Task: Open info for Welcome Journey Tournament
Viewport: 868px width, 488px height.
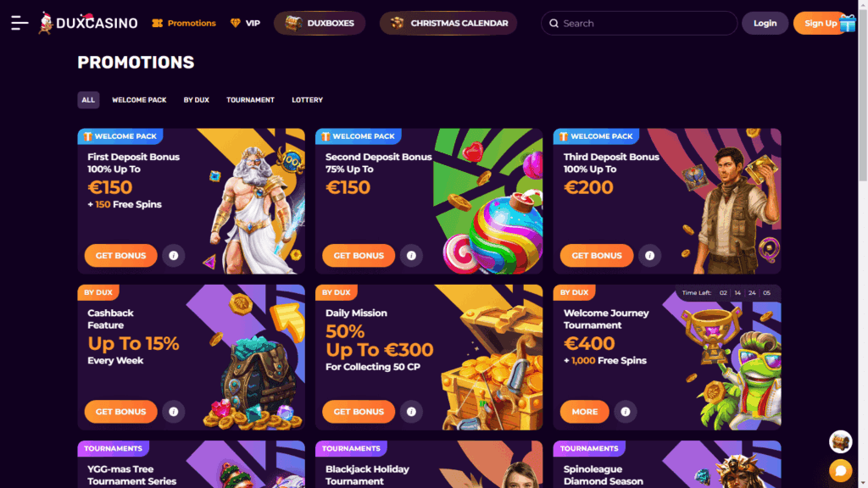Action: [x=625, y=412]
